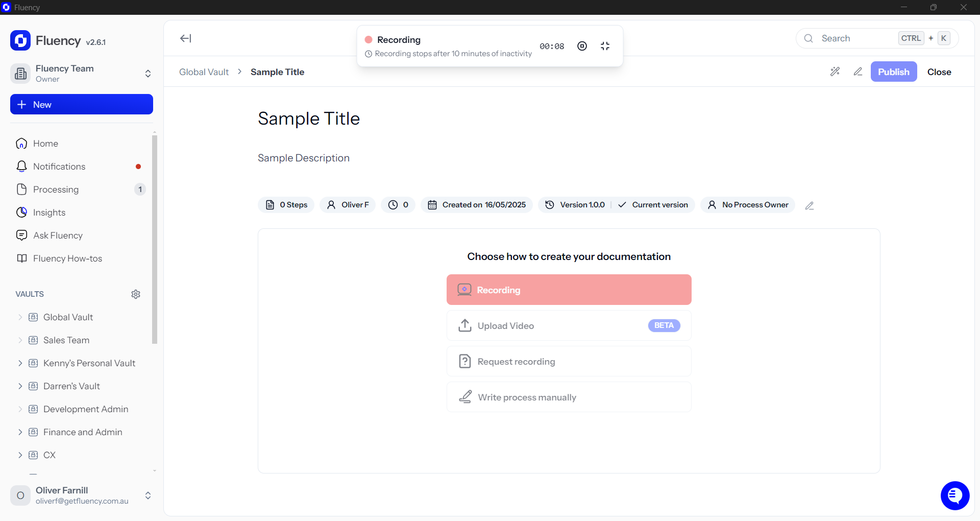Click the Fluency app icon in title bar
Image resolution: width=980 pixels, height=521 pixels.
[6, 7]
